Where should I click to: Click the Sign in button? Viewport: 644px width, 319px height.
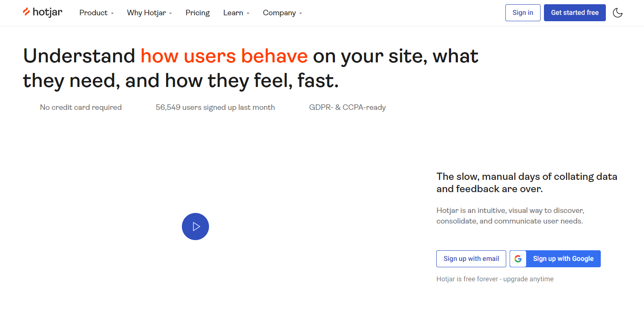click(523, 13)
